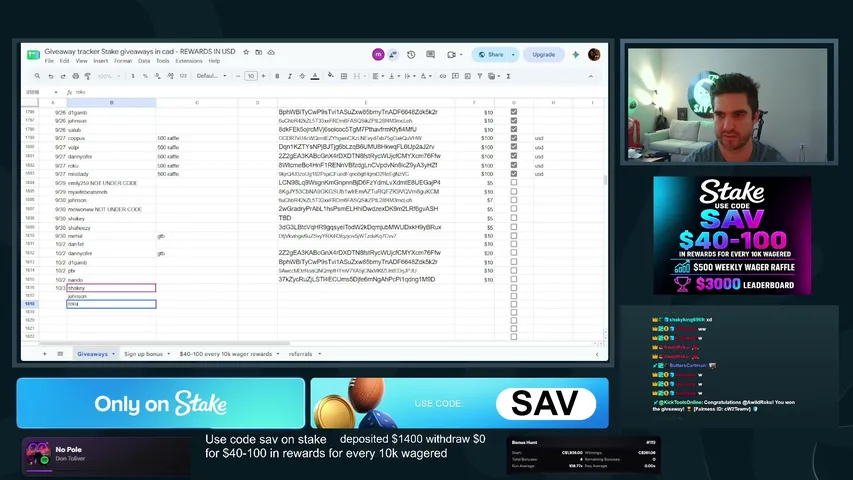This screenshot has height=480, width=853.
Task: Star the Giveaway tracker document
Action: pos(246,52)
